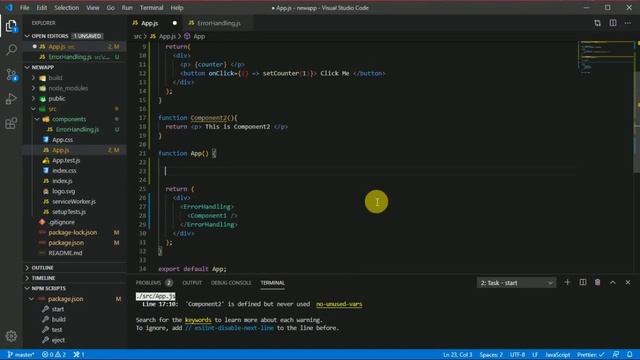Collapse the src folder
640x360 pixels.
click(52, 109)
